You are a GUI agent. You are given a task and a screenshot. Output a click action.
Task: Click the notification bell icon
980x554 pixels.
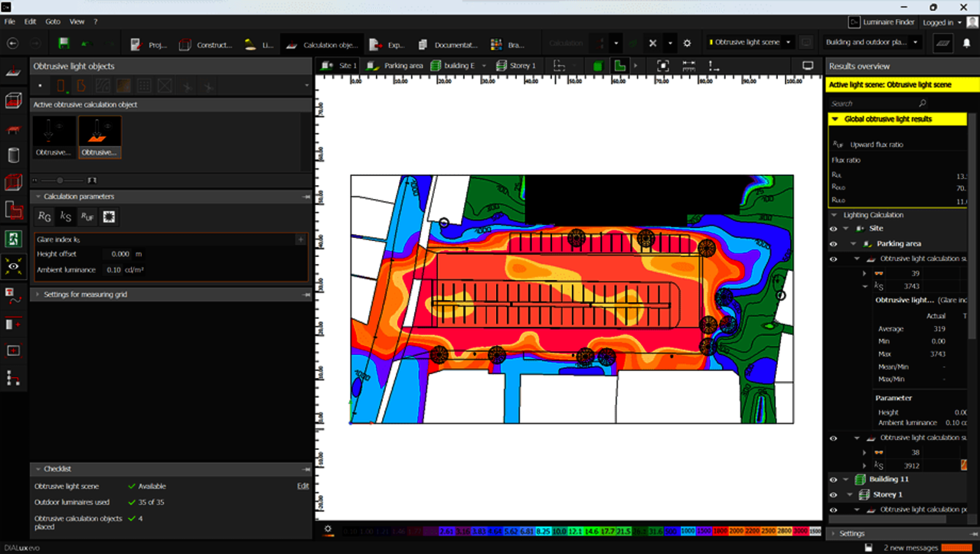pyautogui.click(x=966, y=44)
